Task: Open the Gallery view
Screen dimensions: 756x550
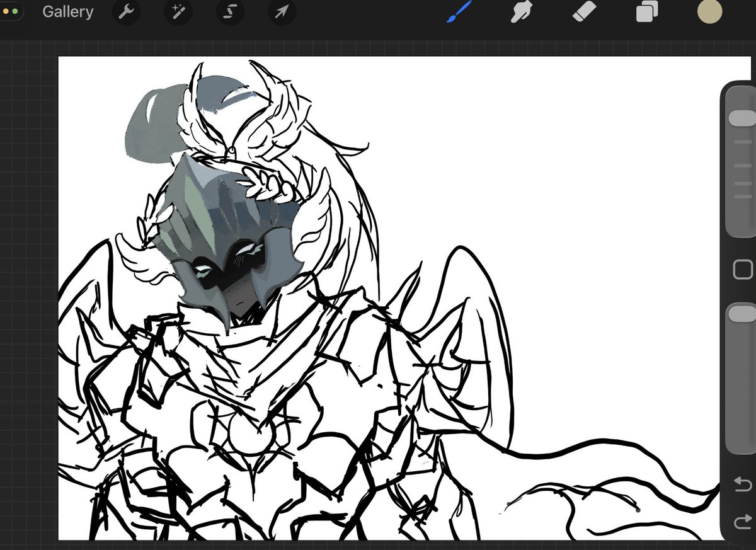Action: pyautogui.click(x=68, y=12)
